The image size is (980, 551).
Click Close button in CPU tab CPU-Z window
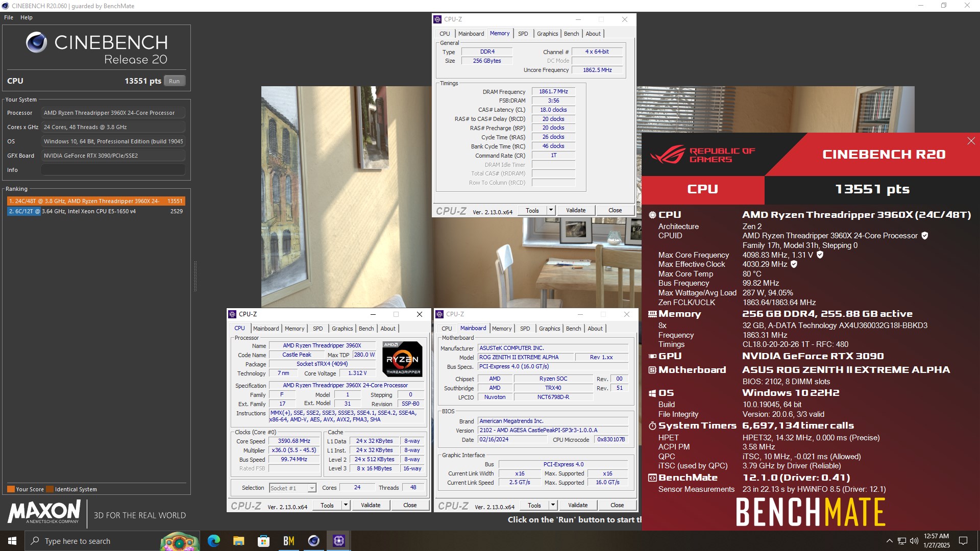pyautogui.click(x=410, y=505)
